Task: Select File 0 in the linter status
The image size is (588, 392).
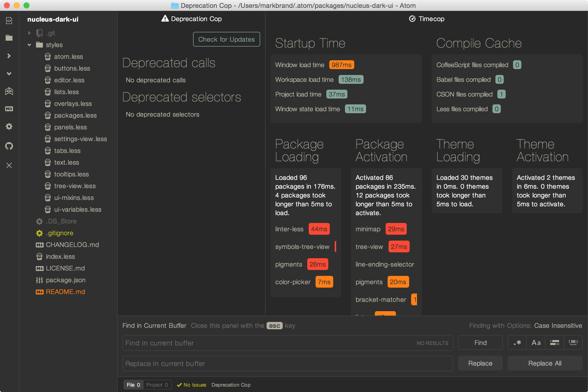Action: pos(133,385)
